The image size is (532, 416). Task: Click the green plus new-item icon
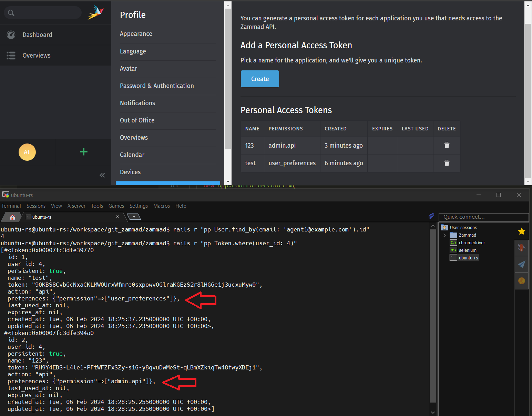(x=84, y=152)
